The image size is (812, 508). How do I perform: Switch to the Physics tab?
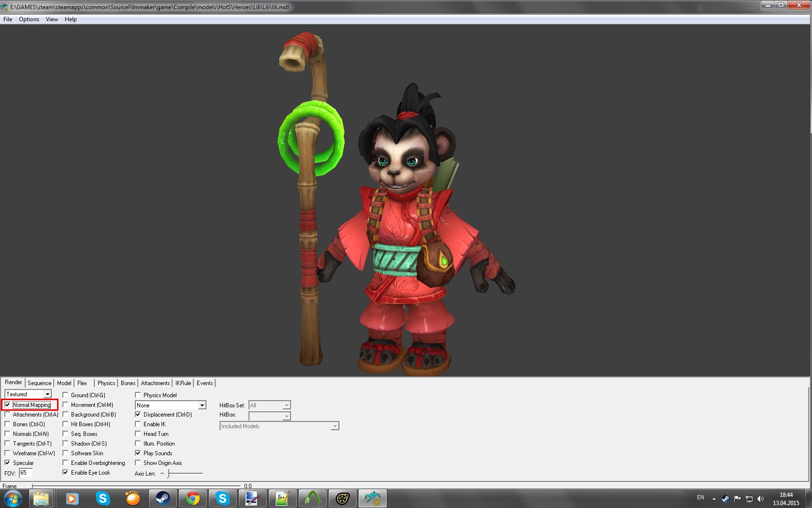tap(106, 383)
